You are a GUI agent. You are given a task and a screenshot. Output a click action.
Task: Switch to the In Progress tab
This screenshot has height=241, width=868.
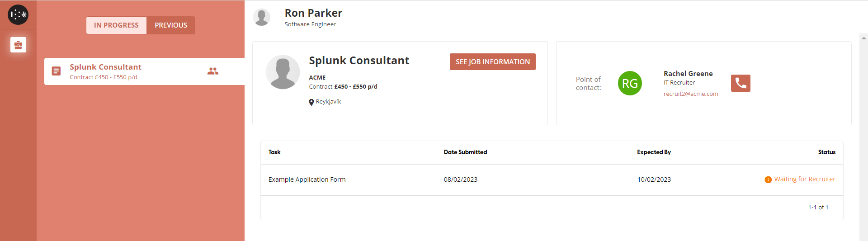(116, 25)
